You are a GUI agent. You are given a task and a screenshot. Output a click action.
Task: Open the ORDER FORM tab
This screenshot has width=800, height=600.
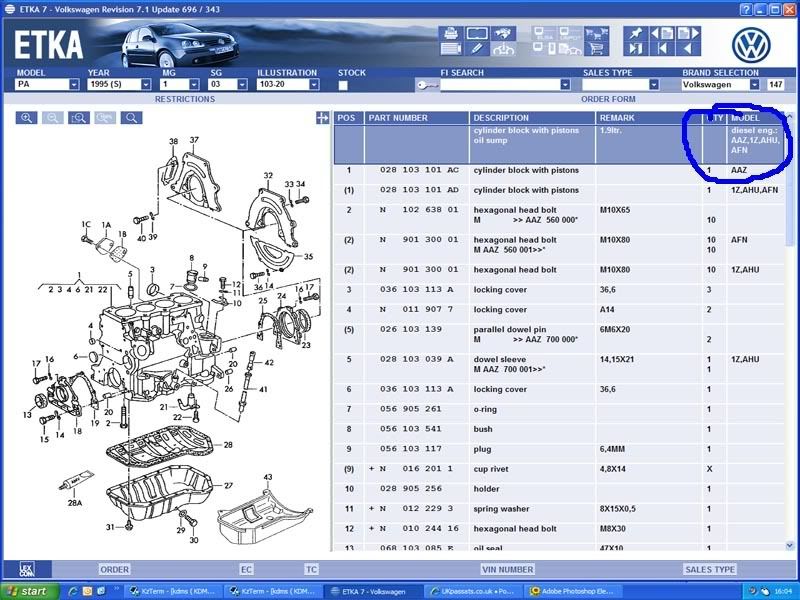608,99
